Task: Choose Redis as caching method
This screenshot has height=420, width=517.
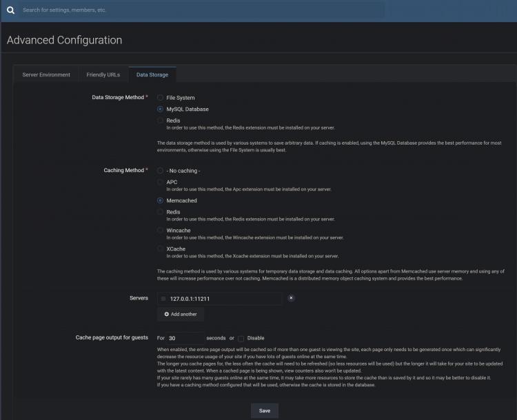Action: pyautogui.click(x=161, y=212)
